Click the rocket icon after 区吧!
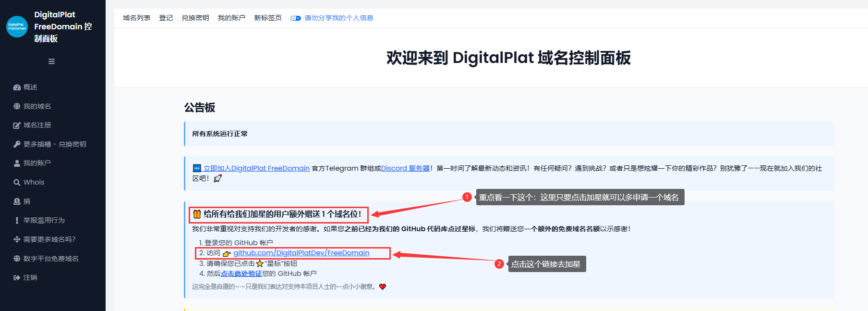The image size is (868, 311). (217, 178)
